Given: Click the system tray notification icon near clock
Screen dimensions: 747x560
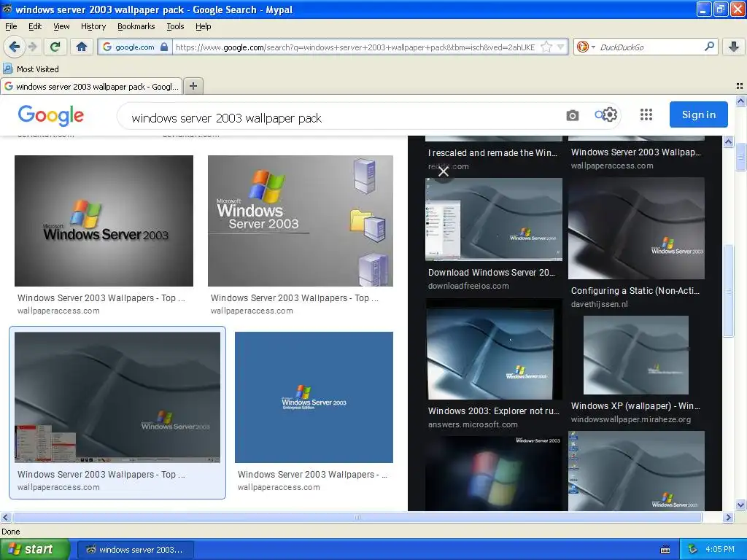Looking at the screenshot, I should click(x=693, y=550).
